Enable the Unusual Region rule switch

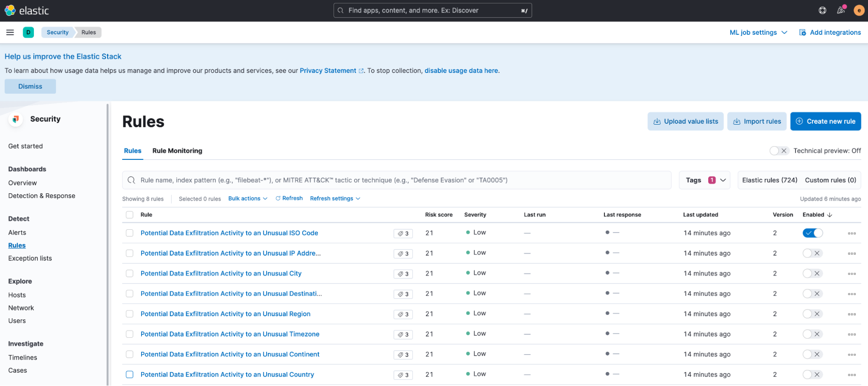(x=812, y=314)
